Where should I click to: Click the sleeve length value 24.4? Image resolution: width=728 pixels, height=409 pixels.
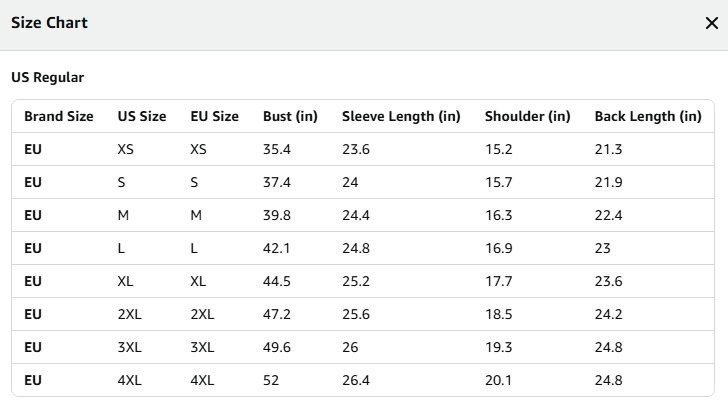point(356,215)
